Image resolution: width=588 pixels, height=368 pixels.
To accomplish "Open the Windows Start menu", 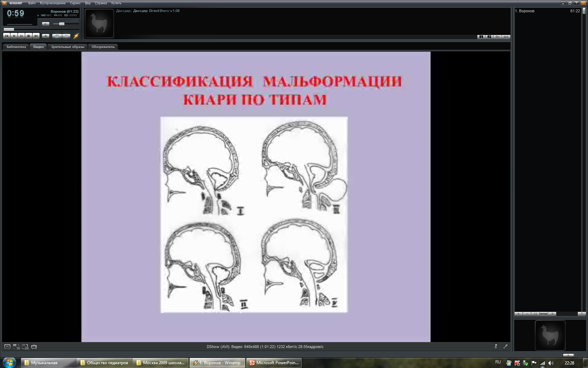I will point(9,362).
